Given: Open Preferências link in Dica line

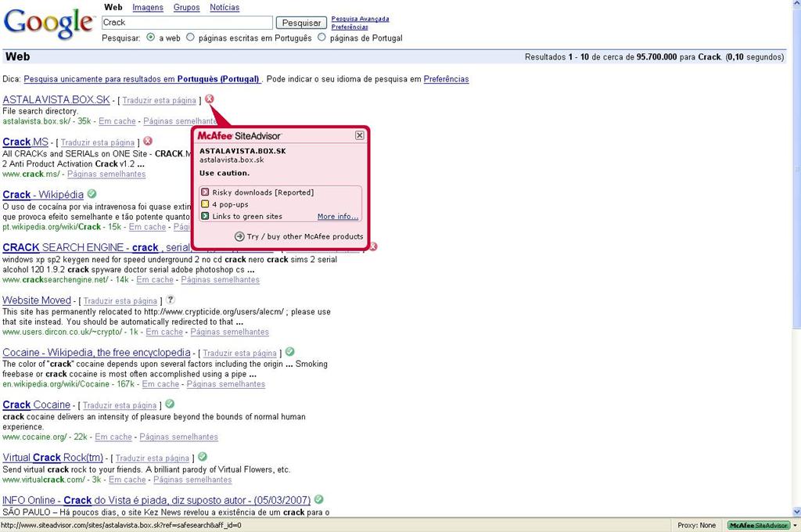Looking at the screenshot, I should tap(446, 79).
